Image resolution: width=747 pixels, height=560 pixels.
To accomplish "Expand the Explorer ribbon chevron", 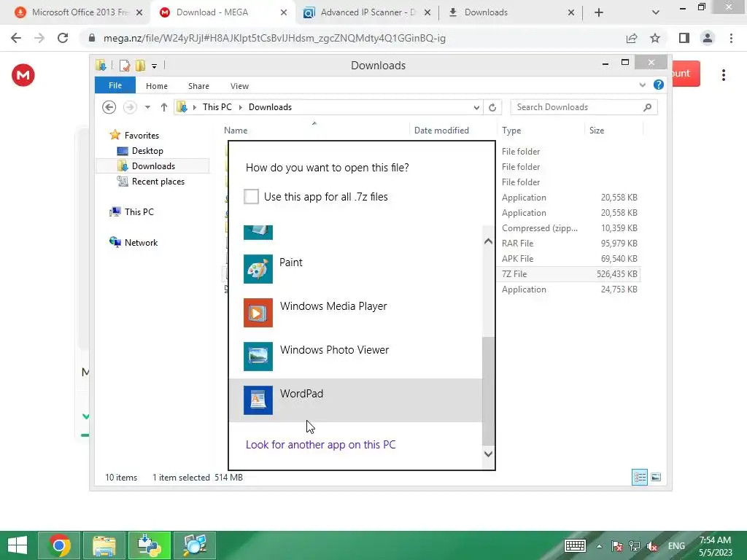I will coord(642,85).
